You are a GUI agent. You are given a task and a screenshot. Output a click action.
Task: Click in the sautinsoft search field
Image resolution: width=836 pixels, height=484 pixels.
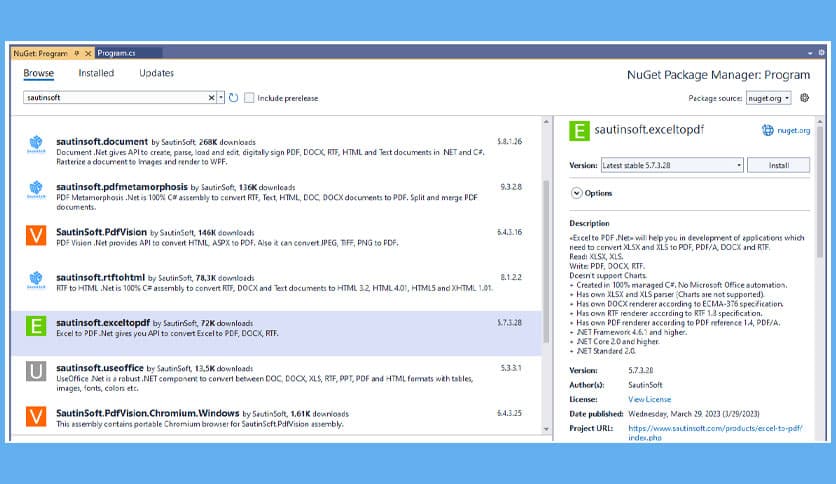tap(116, 98)
